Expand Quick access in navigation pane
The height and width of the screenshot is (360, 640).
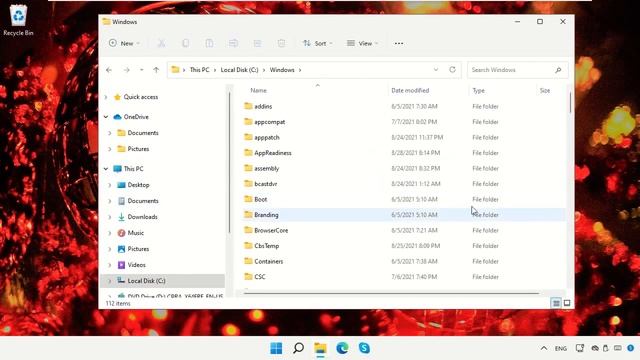106,97
